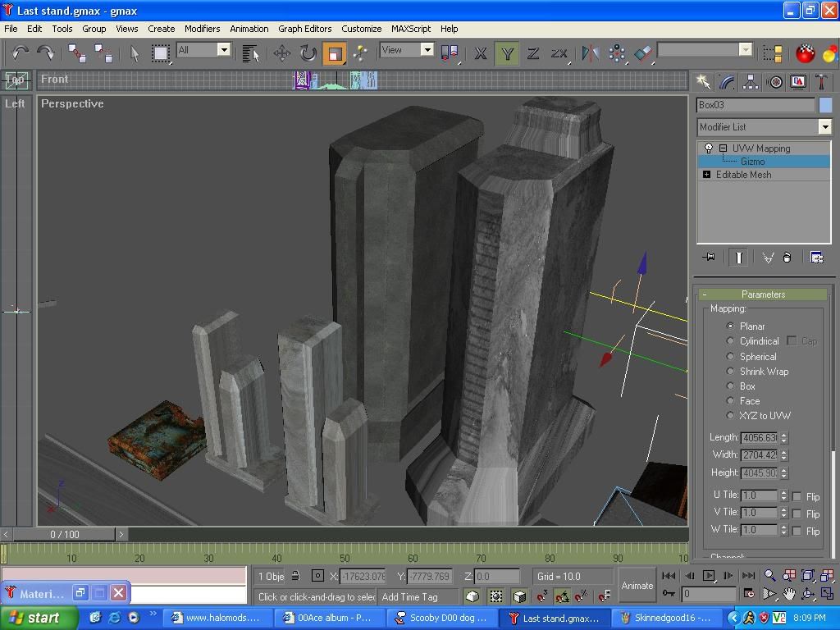Click the time slider showing 0 / 100

[x=64, y=534]
